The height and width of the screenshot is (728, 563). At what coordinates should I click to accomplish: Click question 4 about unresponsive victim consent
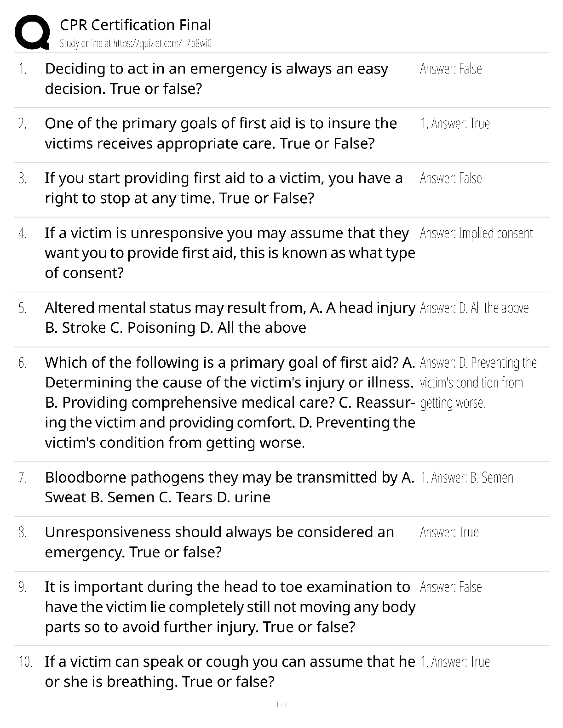click(230, 253)
